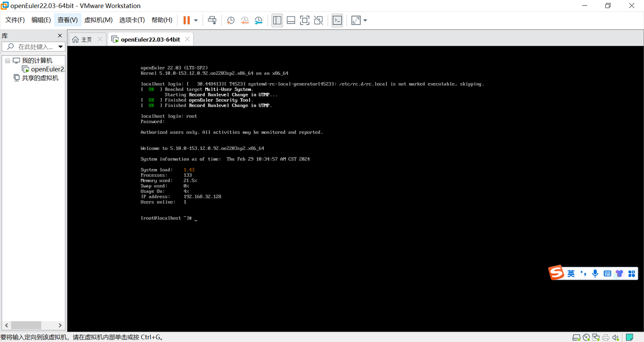644x342 pixels.
Task: Toggle the thumbnail bar view button
Action: click(291, 20)
